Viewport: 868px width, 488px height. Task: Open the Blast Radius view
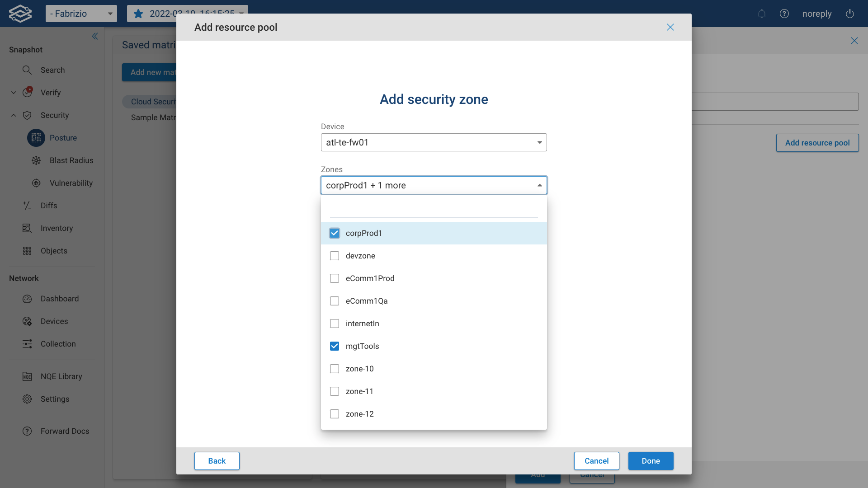click(x=36, y=160)
